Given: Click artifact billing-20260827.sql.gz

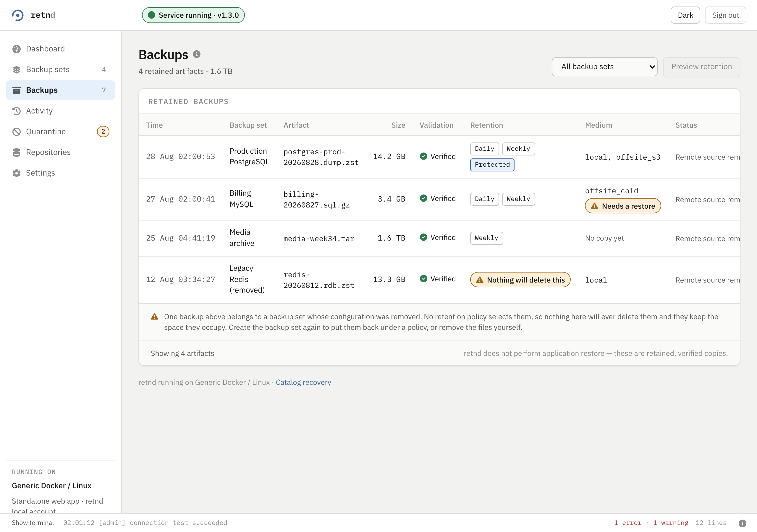Looking at the screenshot, I should 316,200.
